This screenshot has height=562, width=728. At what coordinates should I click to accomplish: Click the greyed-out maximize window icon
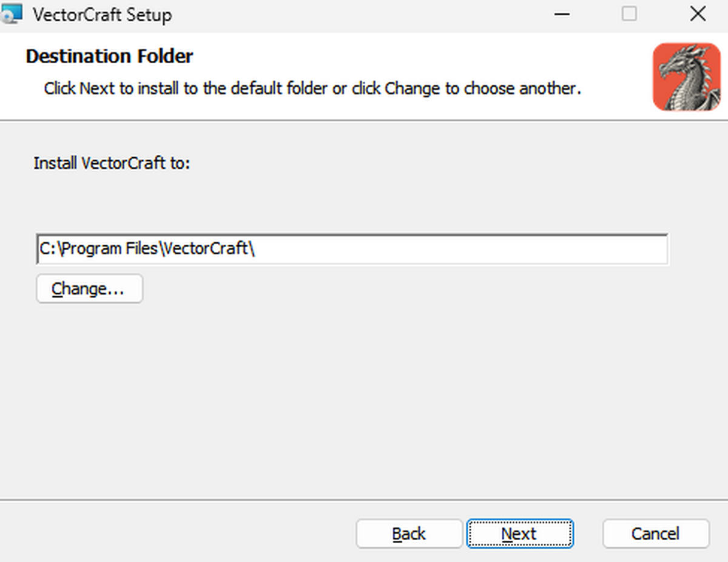point(629,13)
